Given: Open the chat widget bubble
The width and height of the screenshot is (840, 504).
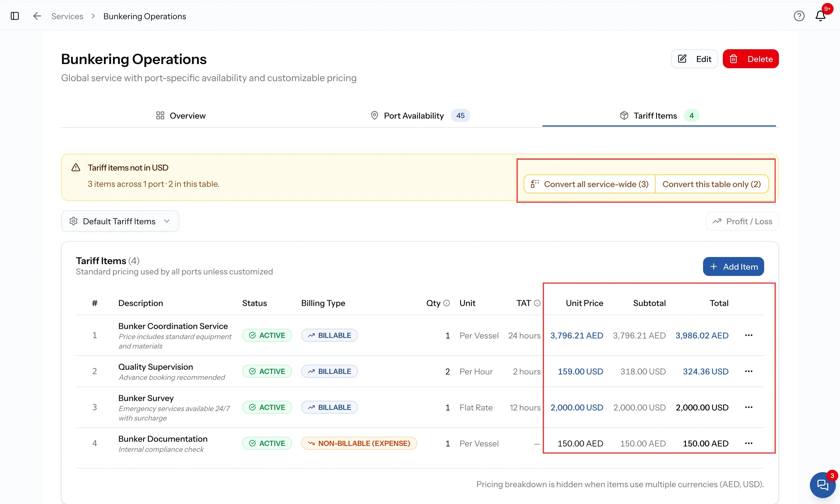Looking at the screenshot, I should [x=822, y=485].
